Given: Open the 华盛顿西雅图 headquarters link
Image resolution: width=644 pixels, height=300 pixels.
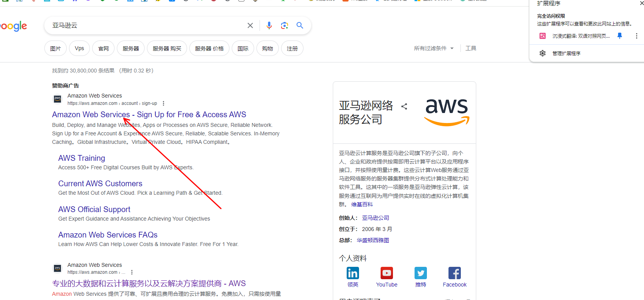Looking at the screenshot, I should pos(373,240).
